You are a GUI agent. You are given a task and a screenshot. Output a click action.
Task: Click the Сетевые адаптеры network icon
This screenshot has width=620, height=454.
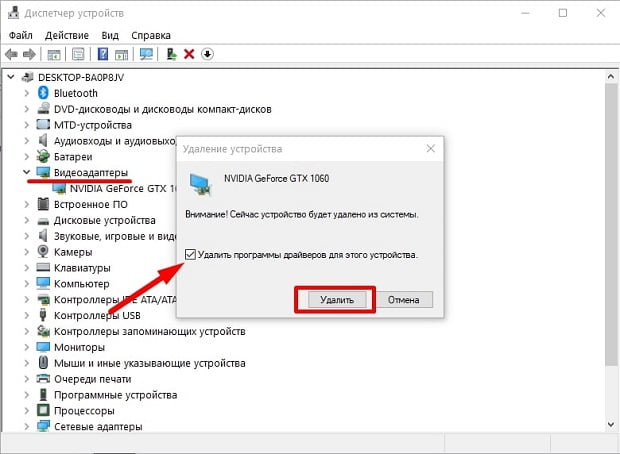click(x=43, y=426)
